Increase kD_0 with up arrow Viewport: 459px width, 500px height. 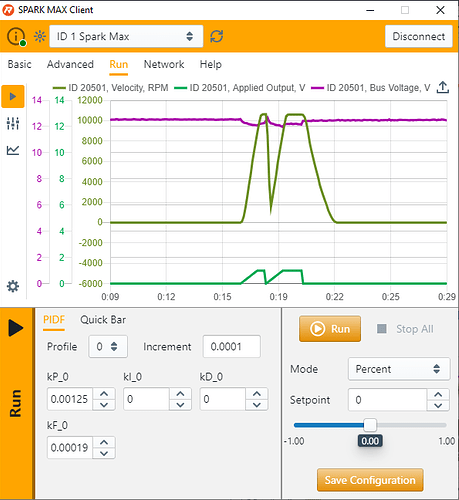click(257, 394)
